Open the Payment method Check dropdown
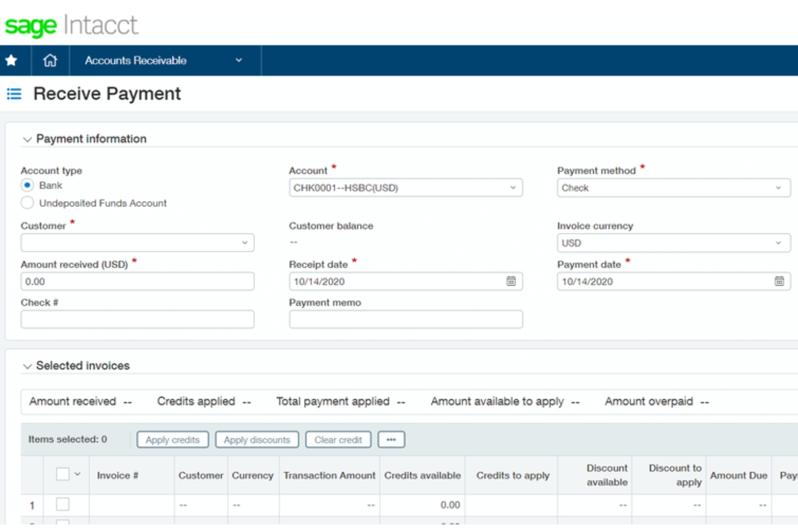Viewport: 798px width, 532px height. pos(674,188)
